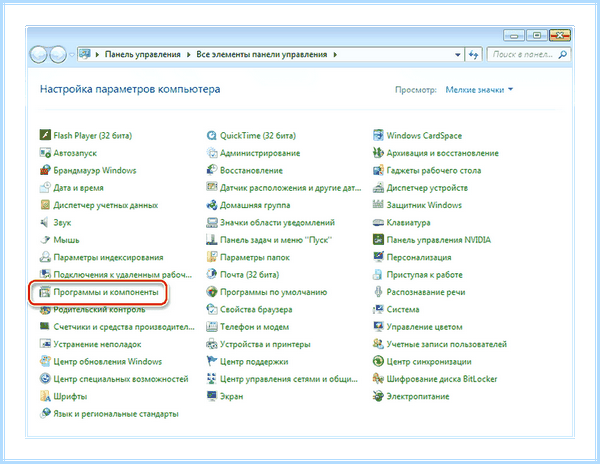
Task: Open Восстановление entry
Action: tap(251, 170)
